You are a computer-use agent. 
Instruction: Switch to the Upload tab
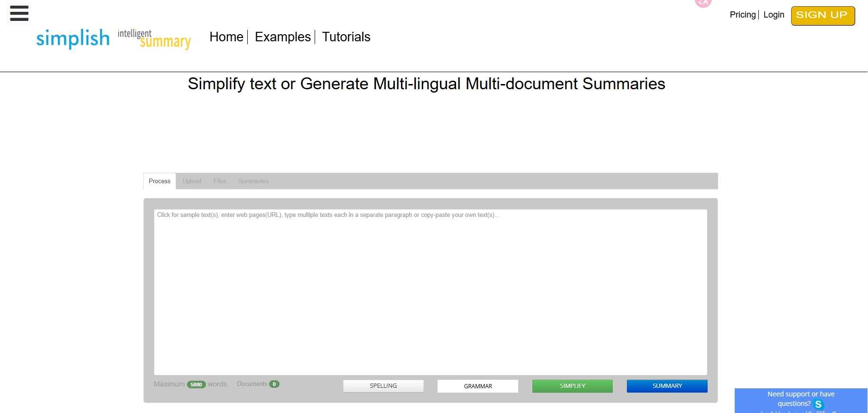point(192,181)
